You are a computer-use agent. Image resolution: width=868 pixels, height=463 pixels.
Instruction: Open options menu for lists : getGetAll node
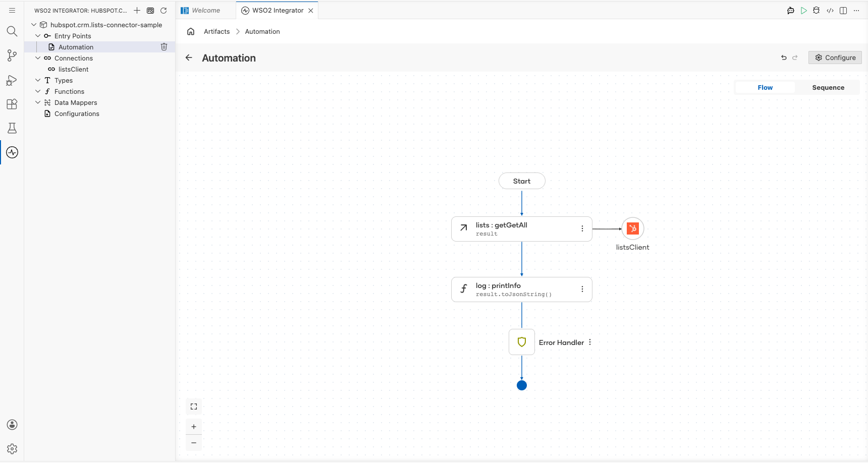tap(582, 228)
